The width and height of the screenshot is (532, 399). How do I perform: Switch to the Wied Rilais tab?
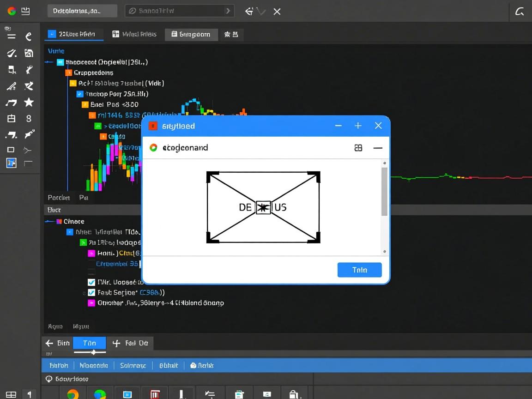[x=134, y=34]
